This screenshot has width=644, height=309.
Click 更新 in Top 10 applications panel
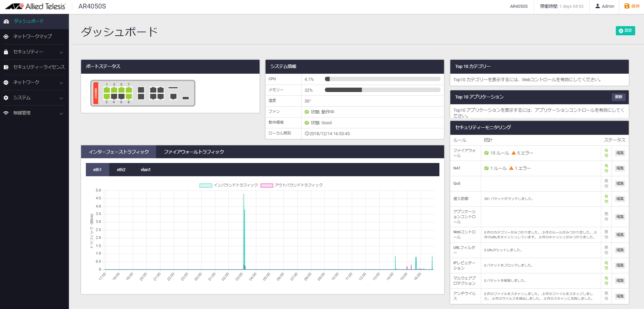(x=619, y=97)
